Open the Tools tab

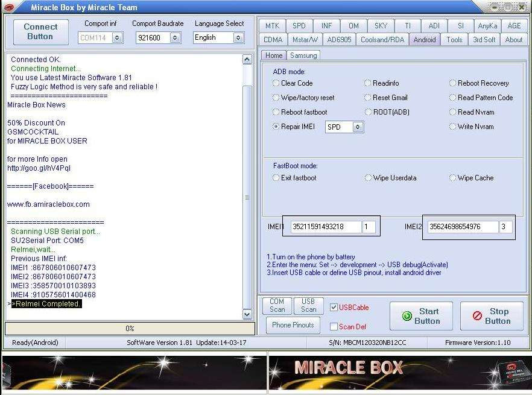pyautogui.click(x=454, y=40)
